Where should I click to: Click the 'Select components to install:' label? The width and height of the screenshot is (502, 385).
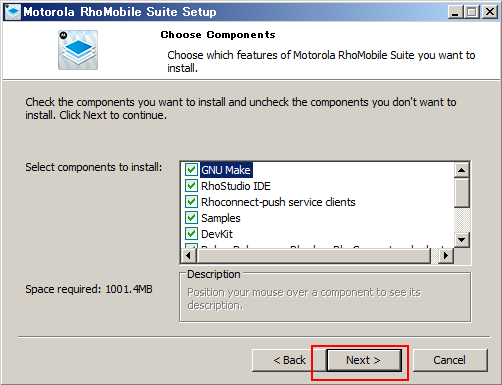pos(94,167)
